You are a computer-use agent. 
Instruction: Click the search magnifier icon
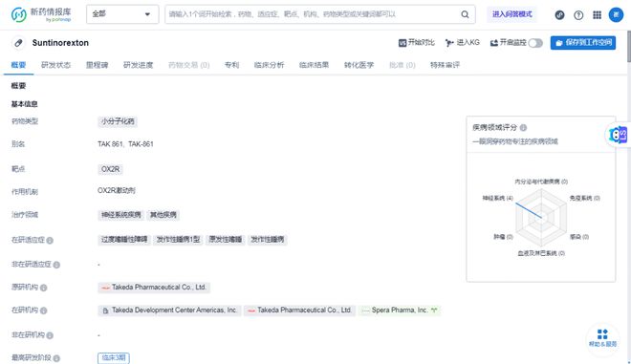click(x=465, y=14)
